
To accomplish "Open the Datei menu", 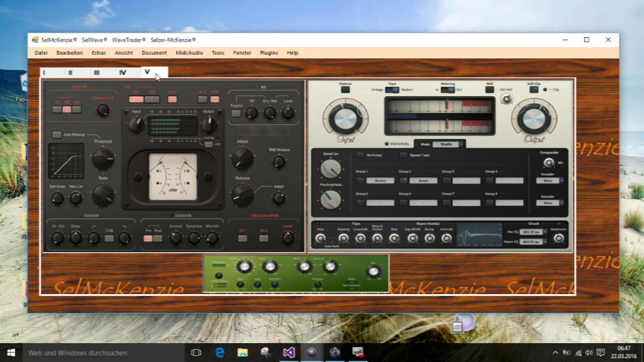I will [x=41, y=53].
